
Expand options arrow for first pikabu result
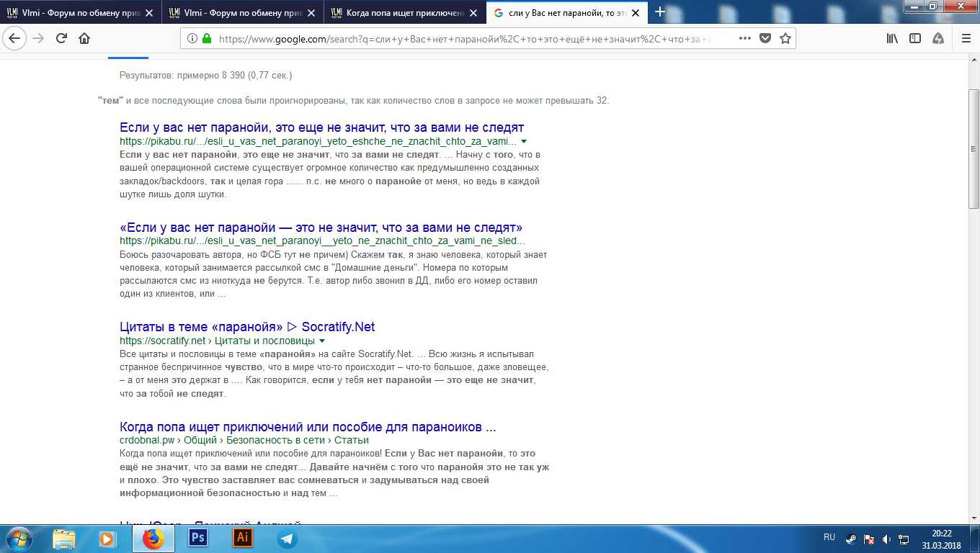coord(524,141)
